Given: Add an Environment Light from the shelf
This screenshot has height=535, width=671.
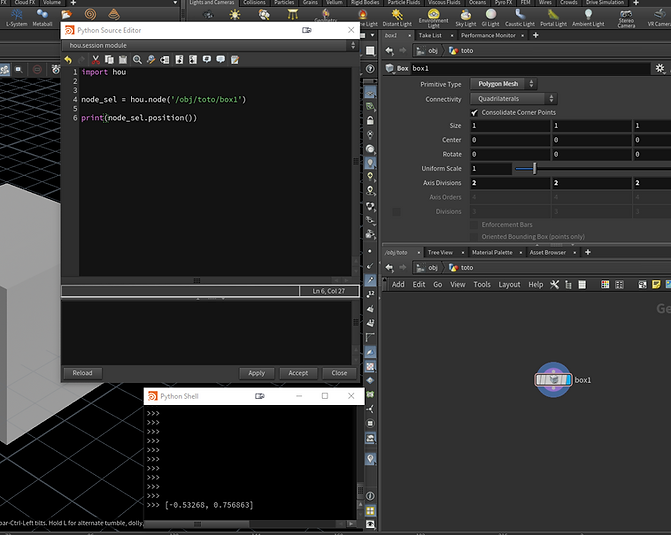Looking at the screenshot, I should coord(433,18).
